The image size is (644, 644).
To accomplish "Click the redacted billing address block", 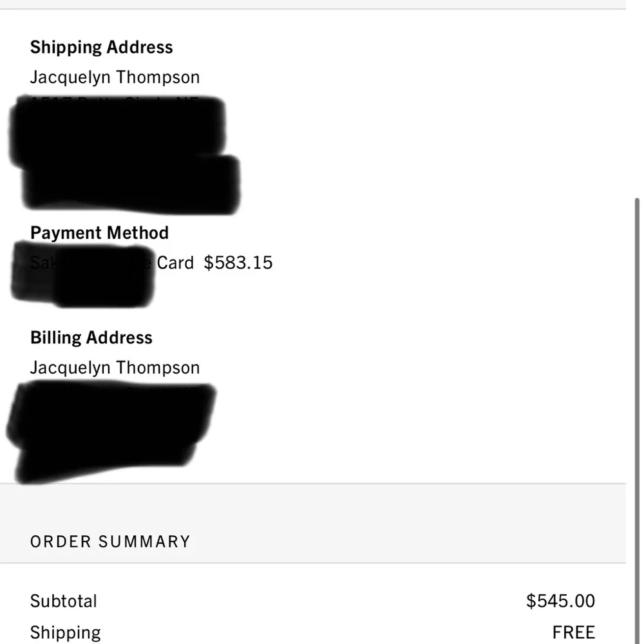I will coord(109,428).
